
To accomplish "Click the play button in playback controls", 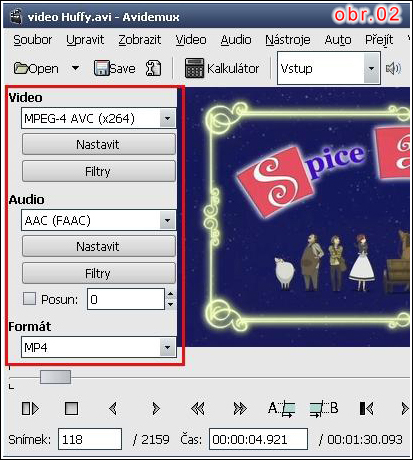I will pyautogui.click(x=30, y=408).
